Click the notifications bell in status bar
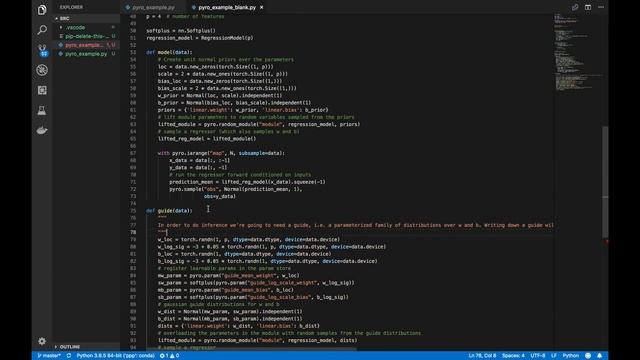This screenshot has width=640, height=360. (x=600, y=356)
